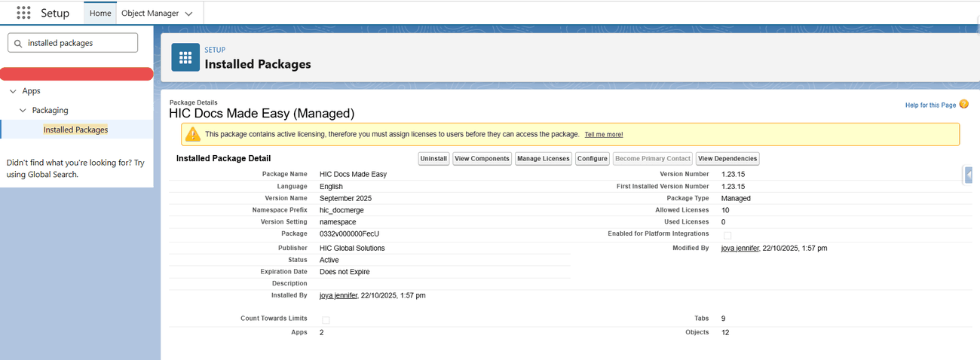Open the App Launcher dots grid
The image size is (980, 360).
[23, 13]
